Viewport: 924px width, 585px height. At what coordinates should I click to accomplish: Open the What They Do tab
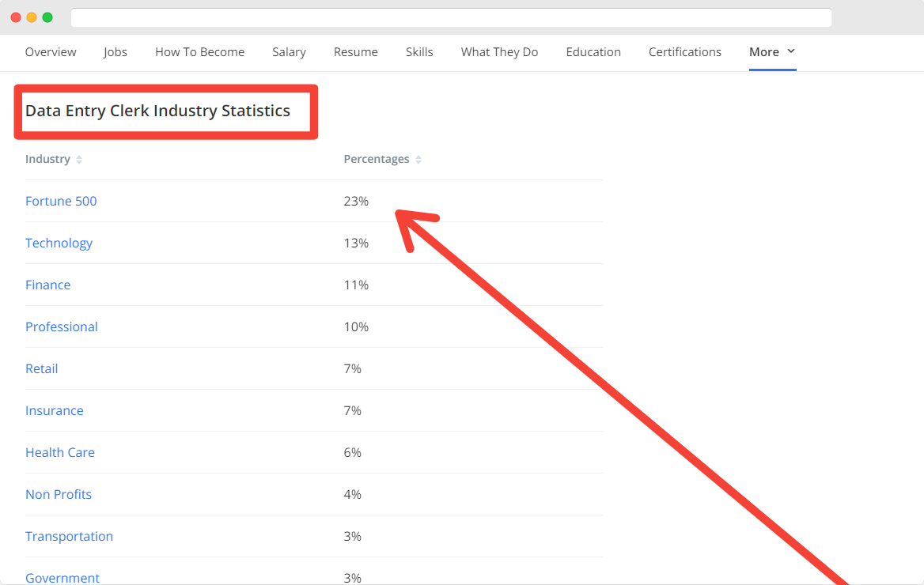coord(499,52)
